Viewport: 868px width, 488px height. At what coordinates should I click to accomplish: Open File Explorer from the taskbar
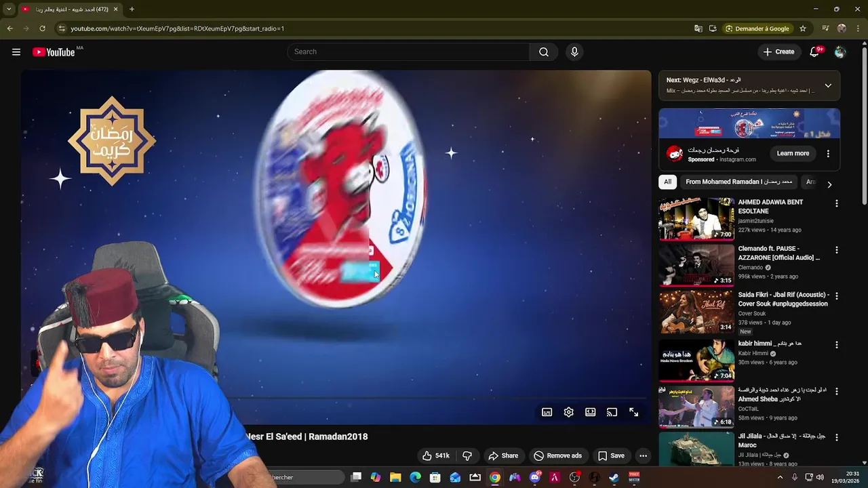pos(395,477)
